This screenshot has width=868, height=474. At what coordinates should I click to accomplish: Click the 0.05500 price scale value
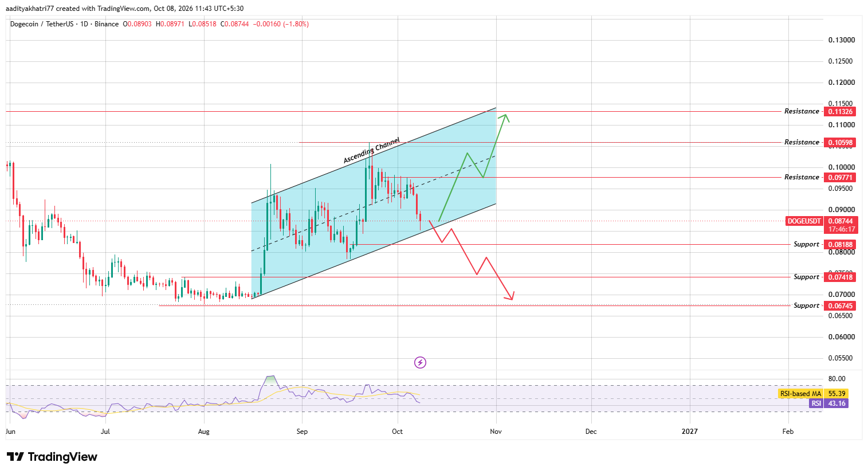[x=842, y=358]
